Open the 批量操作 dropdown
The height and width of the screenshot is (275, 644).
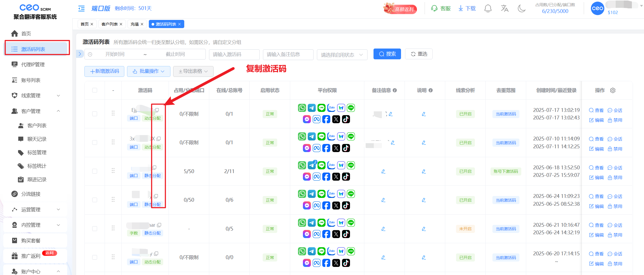(x=149, y=71)
